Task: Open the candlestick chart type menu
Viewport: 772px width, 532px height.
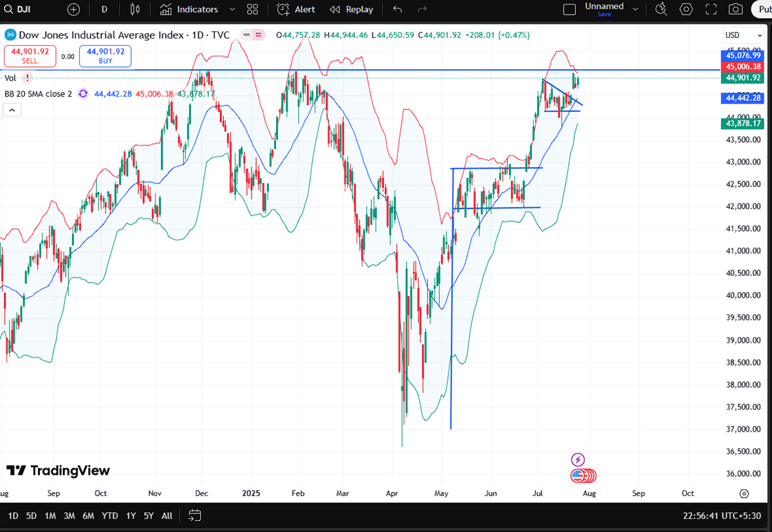Action: pos(134,10)
